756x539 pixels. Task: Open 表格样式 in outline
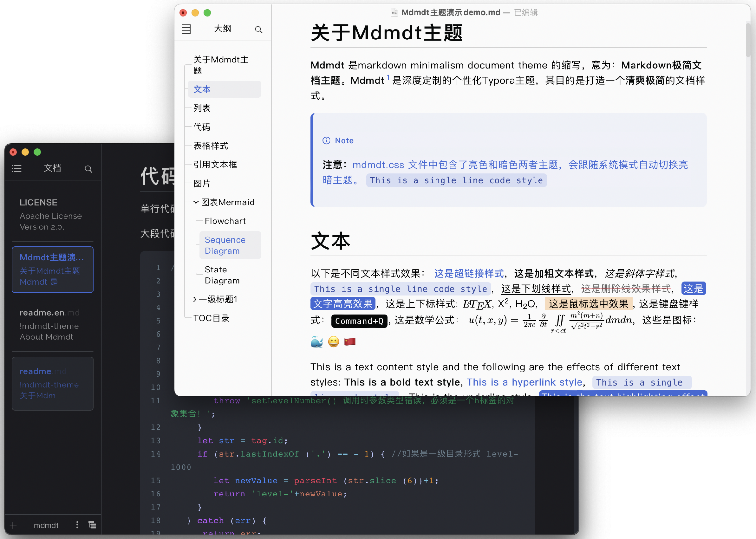pos(211,146)
